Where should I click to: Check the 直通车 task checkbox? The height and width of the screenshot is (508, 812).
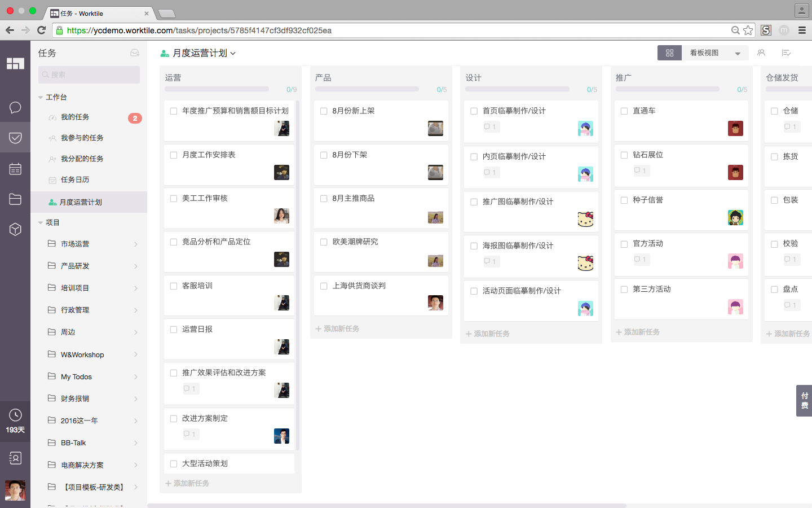(624, 111)
